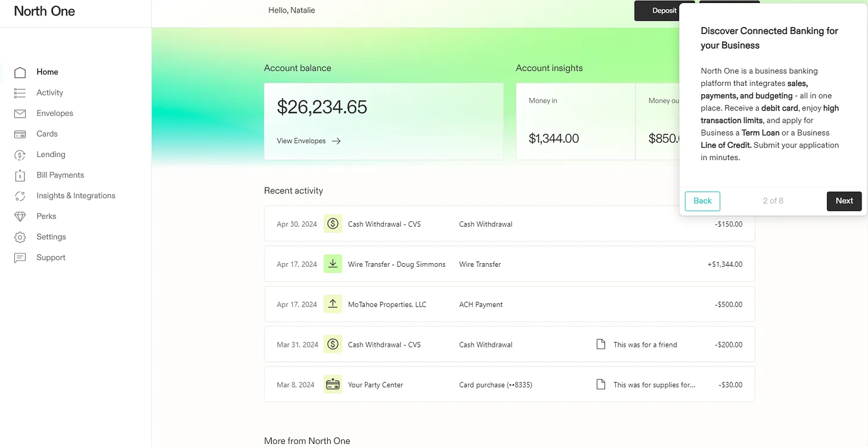The height and width of the screenshot is (447, 868).
Task: Open the Cards section
Action: pos(47,134)
